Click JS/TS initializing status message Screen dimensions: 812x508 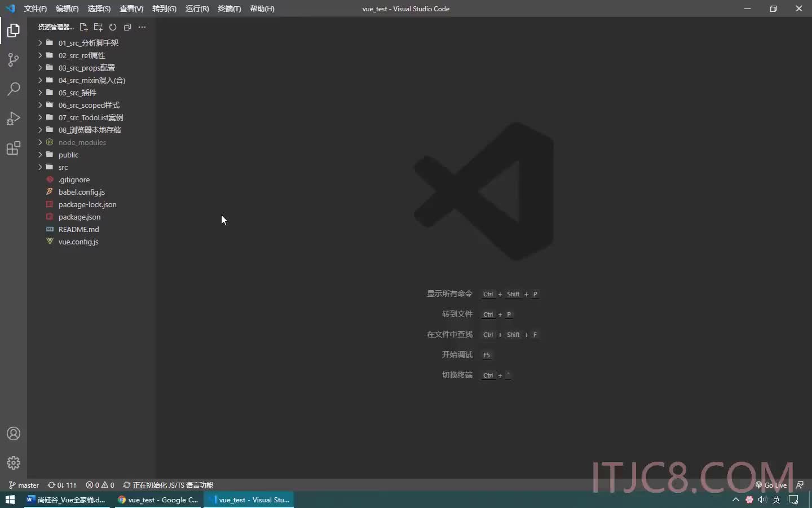point(168,485)
